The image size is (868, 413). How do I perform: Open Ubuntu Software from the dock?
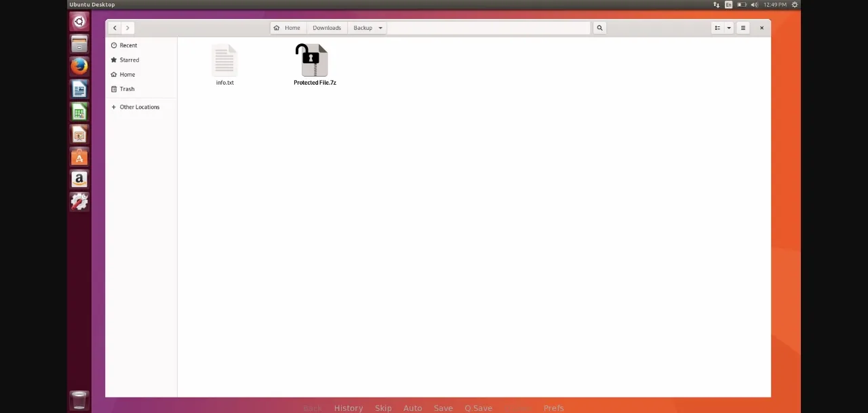[79, 157]
